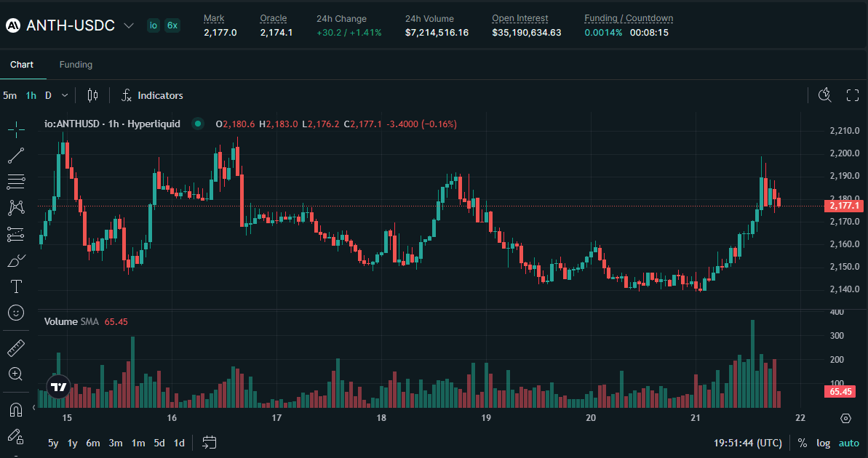Click the ANTH coin logo icon
Screen dimensions: 868x458
[x=12, y=25]
